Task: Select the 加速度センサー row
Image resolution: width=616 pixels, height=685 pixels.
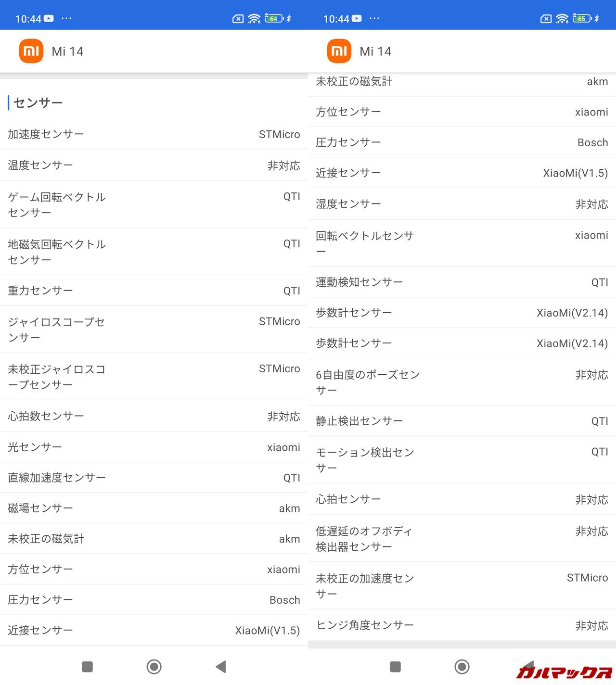Action: point(154,134)
